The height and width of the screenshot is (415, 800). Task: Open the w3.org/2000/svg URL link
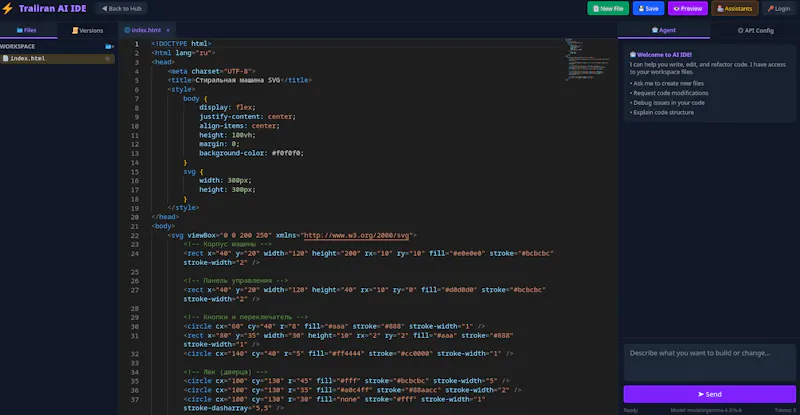356,235
